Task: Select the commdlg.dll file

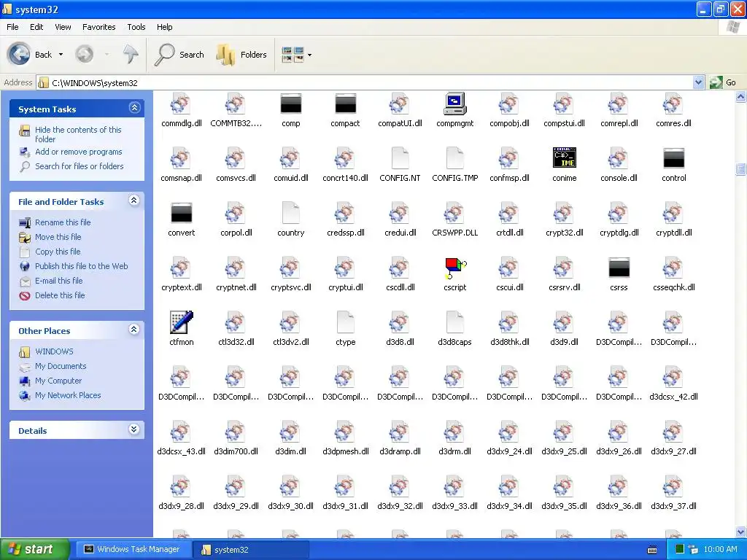Action: tap(182, 111)
